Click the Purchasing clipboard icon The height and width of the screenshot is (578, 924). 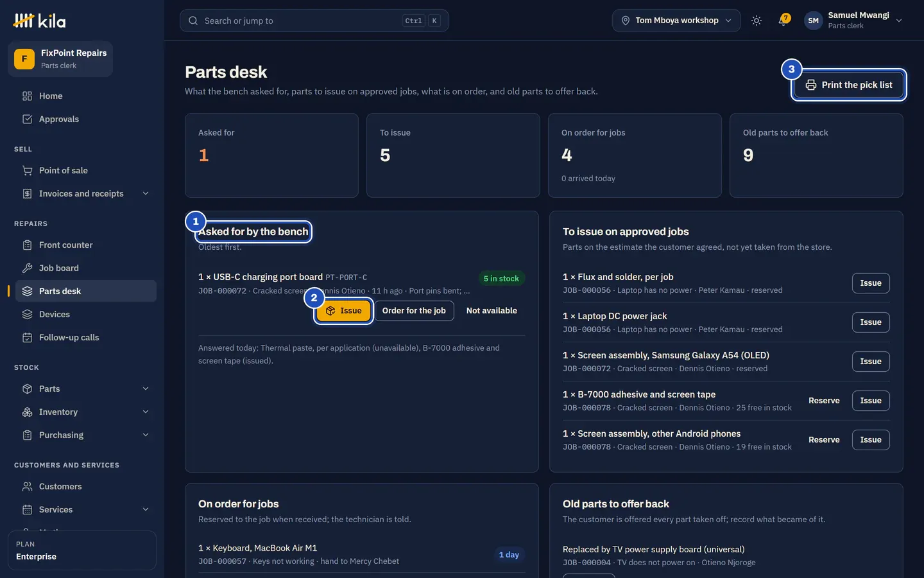point(27,435)
